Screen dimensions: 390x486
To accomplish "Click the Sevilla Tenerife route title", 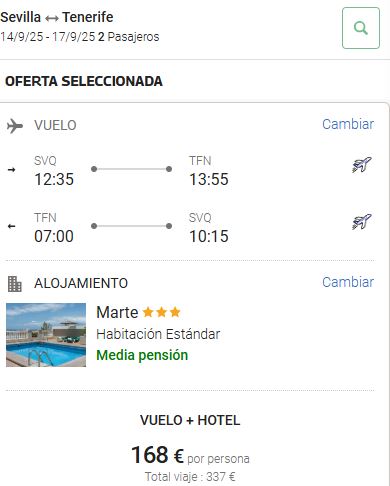I will tap(57, 17).
